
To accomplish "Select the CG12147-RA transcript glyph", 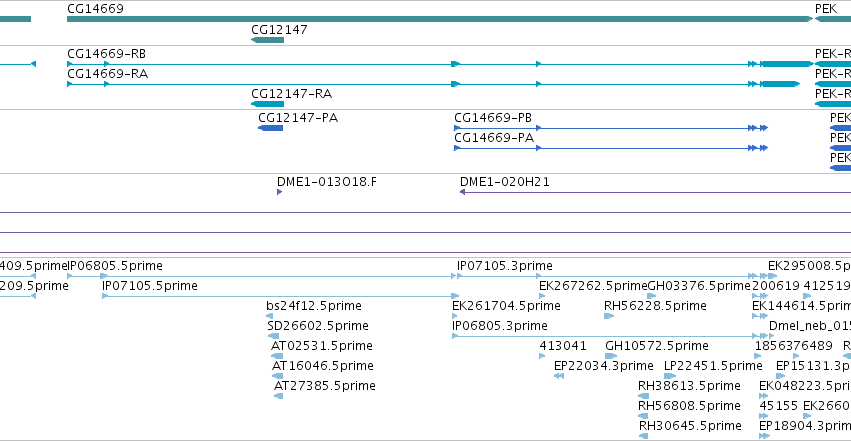I will [x=268, y=104].
